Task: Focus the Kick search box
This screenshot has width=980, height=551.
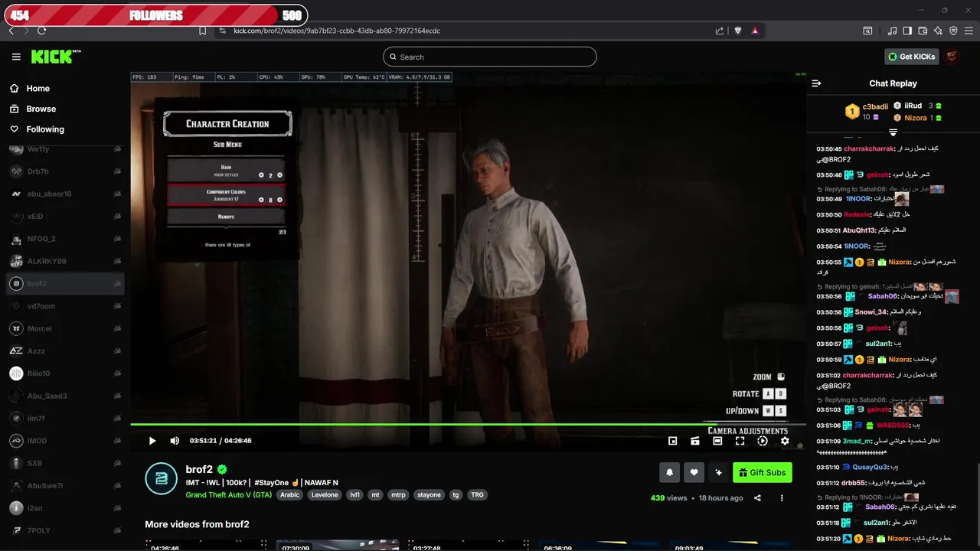Action: tap(490, 57)
